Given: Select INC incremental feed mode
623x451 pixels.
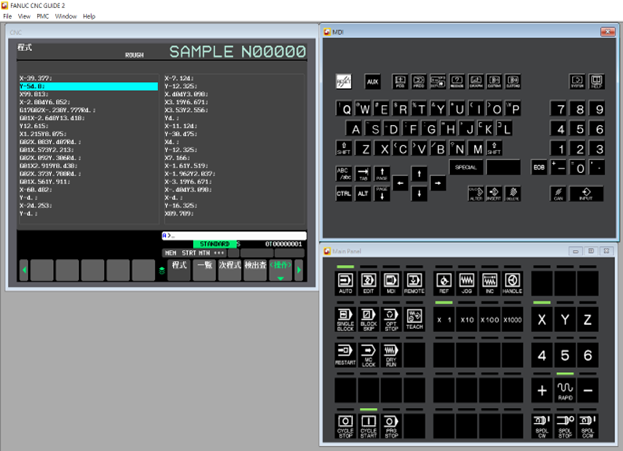Looking at the screenshot, I should (490, 283).
